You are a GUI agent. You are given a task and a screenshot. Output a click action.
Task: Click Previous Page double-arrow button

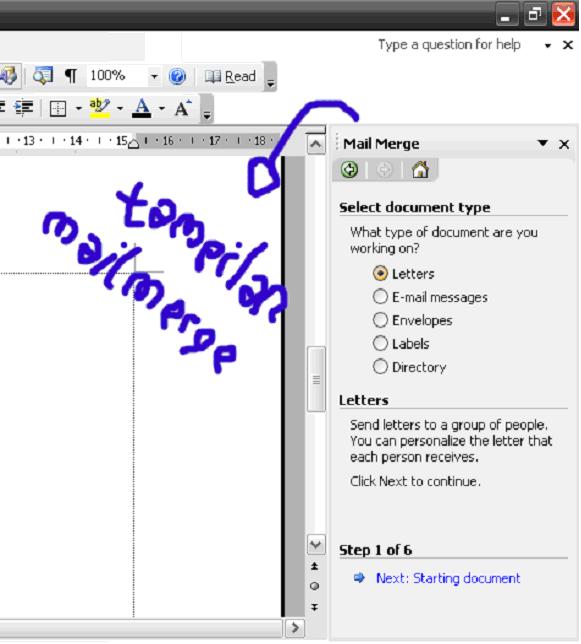pyautogui.click(x=315, y=566)
